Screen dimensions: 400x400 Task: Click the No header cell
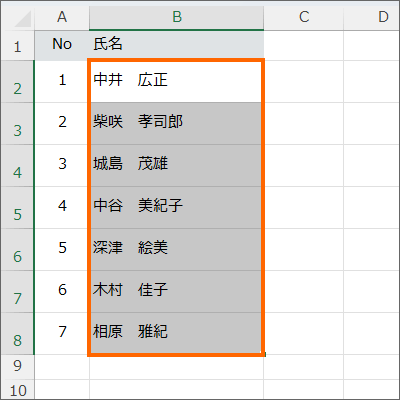click(62, 46)
